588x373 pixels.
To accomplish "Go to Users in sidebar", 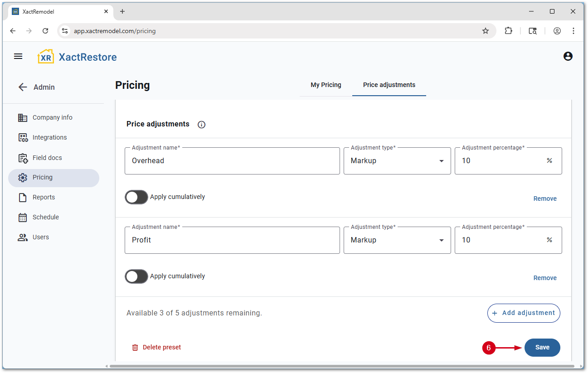I will [x=40, y=237].
